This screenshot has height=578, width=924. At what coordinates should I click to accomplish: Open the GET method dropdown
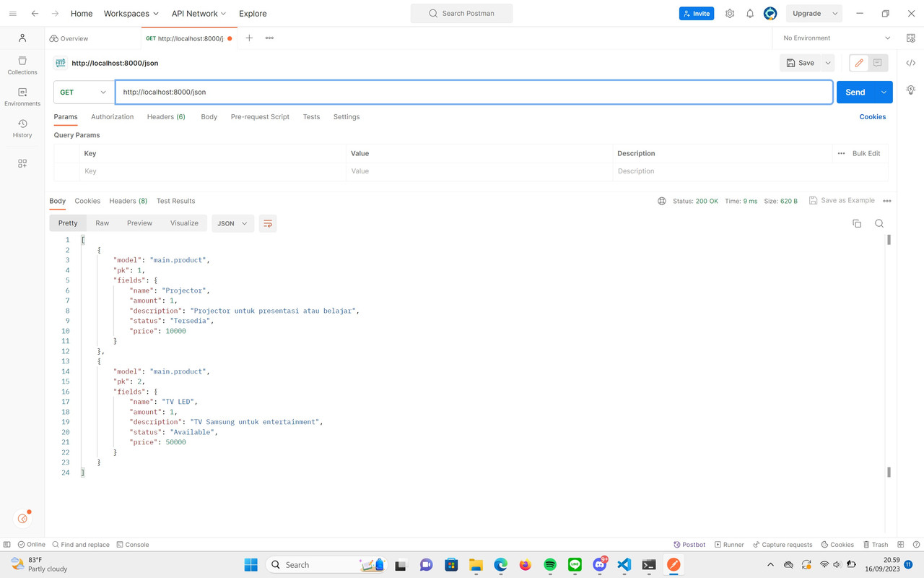(x=83, y=92)
